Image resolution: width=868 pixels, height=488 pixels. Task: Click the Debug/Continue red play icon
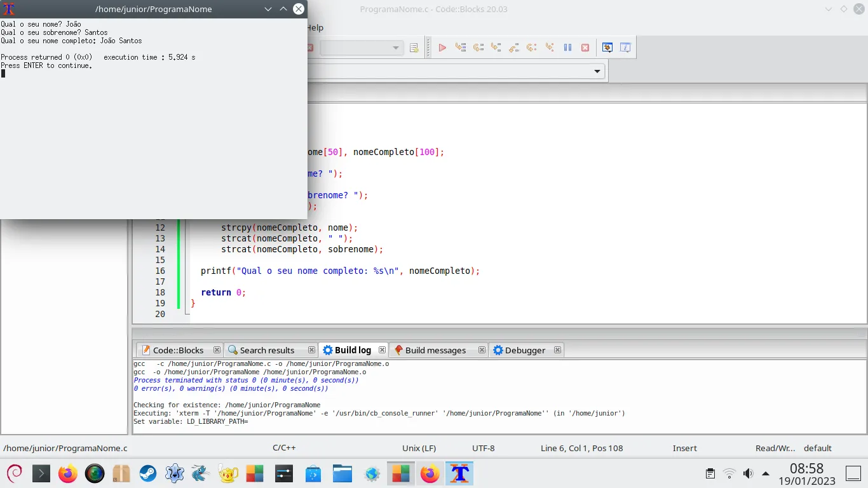click(x=442, y=48)
